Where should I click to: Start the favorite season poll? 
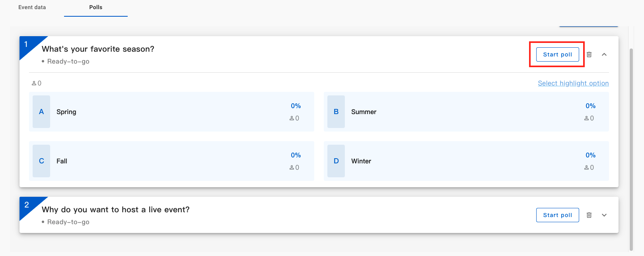pyautogui.click(x=557, y=54)
